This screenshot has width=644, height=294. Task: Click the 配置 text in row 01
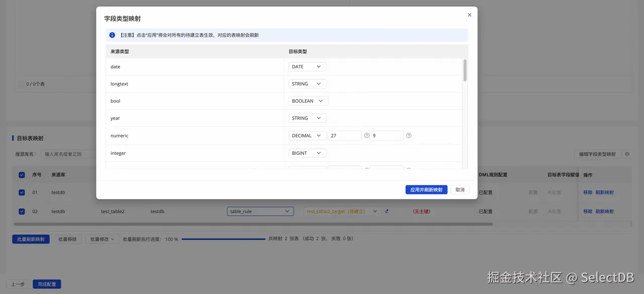[x=533, y=192]
